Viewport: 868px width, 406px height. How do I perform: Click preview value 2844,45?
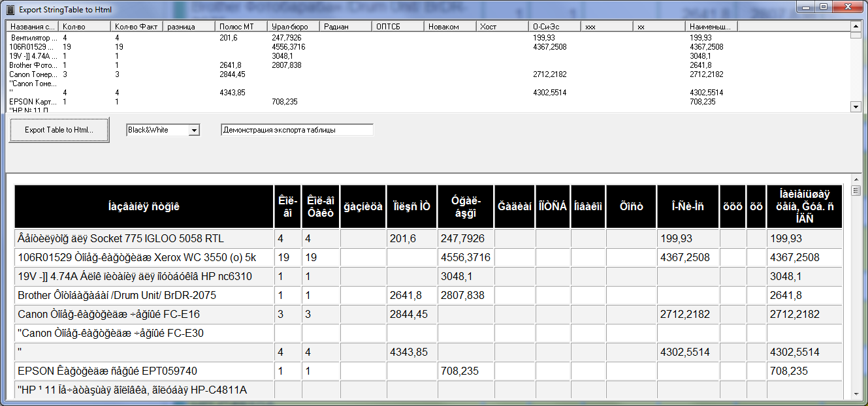409,314
